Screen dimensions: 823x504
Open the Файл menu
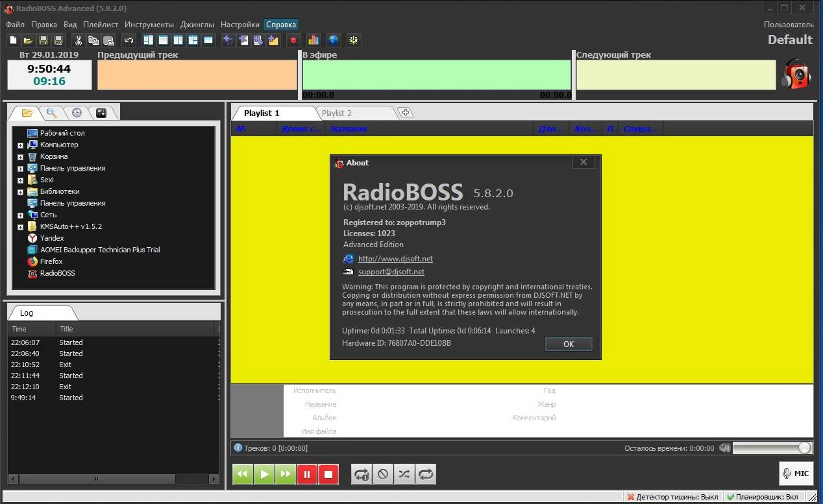tap(16, 25)
